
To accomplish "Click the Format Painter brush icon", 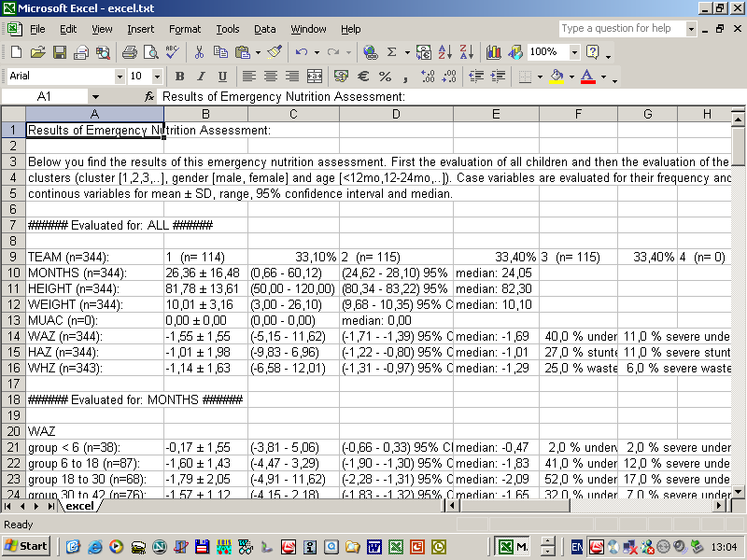I will pyautogui.click(x=275, y=52).
